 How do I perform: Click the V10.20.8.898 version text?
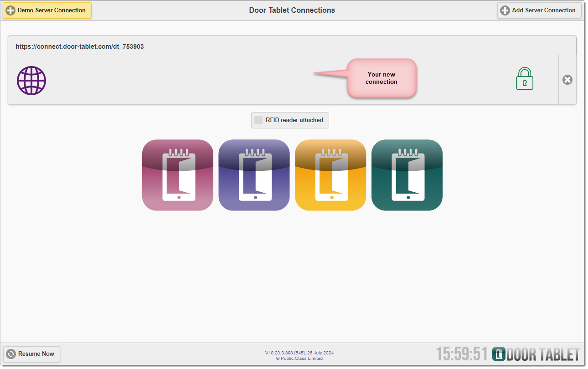(x=299, y=353)
